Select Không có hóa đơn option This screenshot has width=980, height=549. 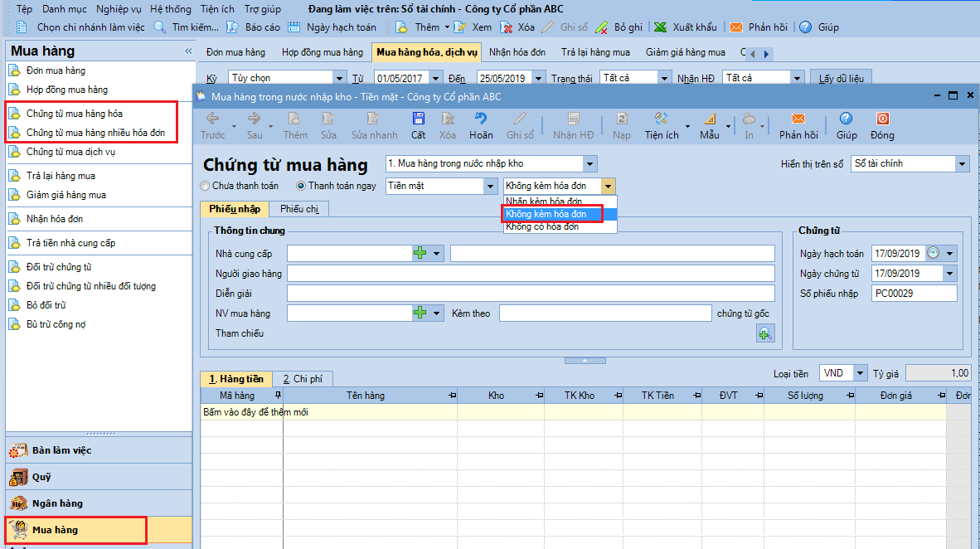point(542,227)
